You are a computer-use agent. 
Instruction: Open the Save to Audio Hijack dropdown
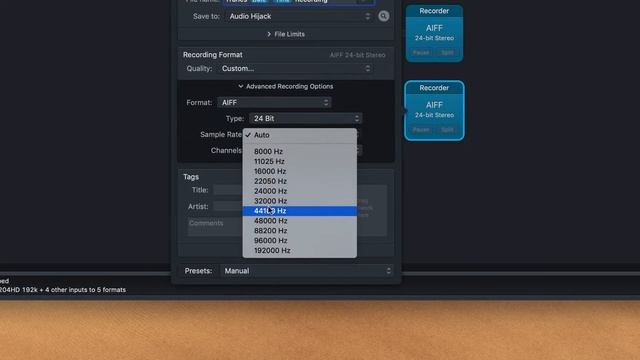click(299, 16)
